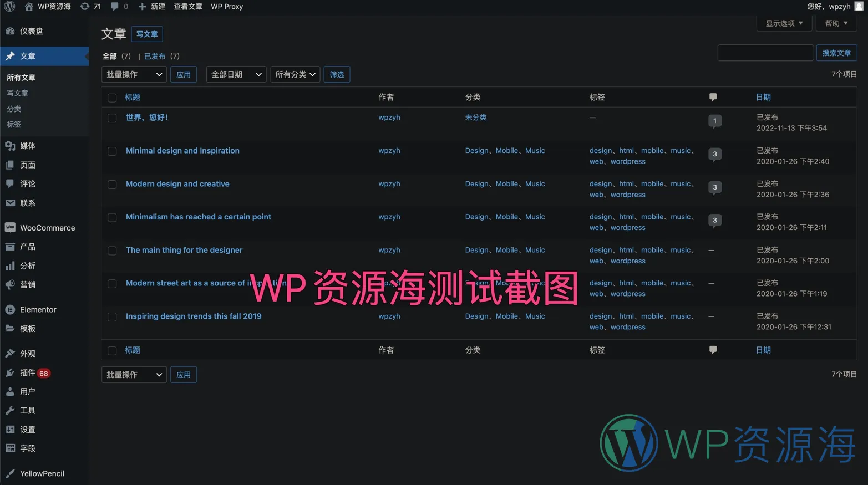This screenshot has height=485, width=868.
Task: Click the WordPress logo in admin bar
Action: coord(10,7)
